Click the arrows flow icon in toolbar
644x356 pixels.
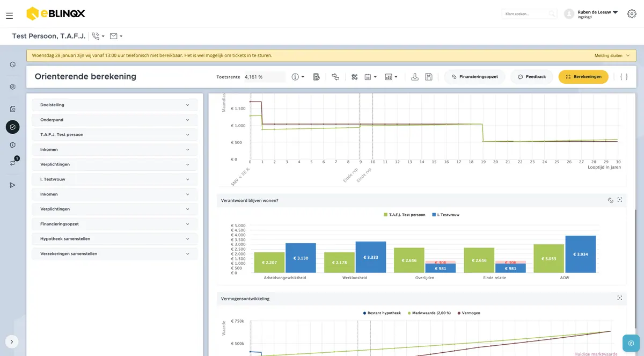point(335,77)
